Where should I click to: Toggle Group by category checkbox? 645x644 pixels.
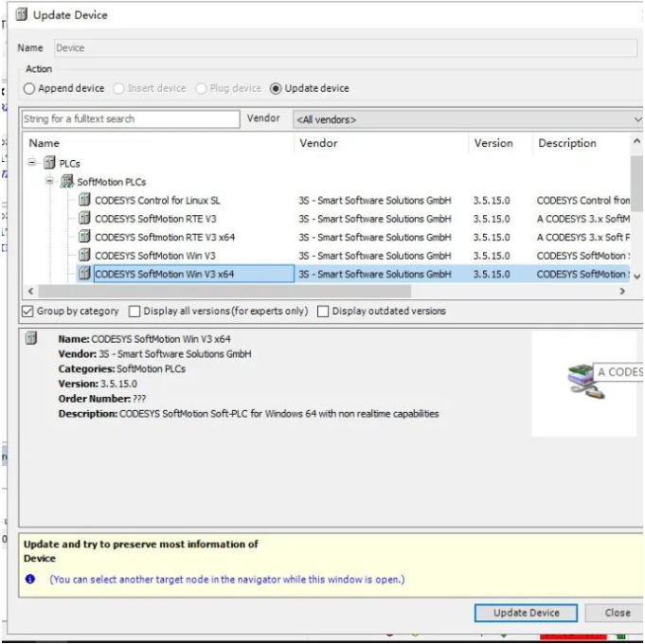click(27, 312)
